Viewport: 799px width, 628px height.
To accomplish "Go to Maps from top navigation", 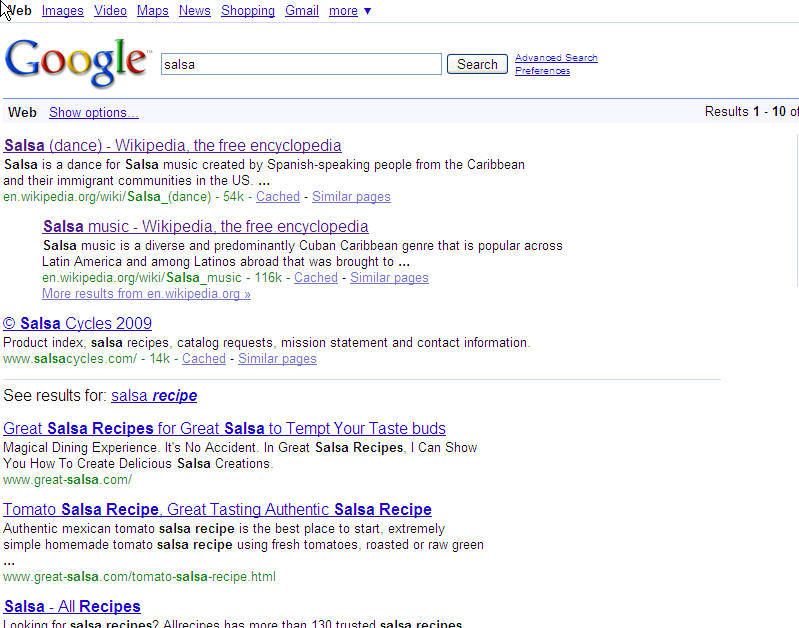I will 152,11.
